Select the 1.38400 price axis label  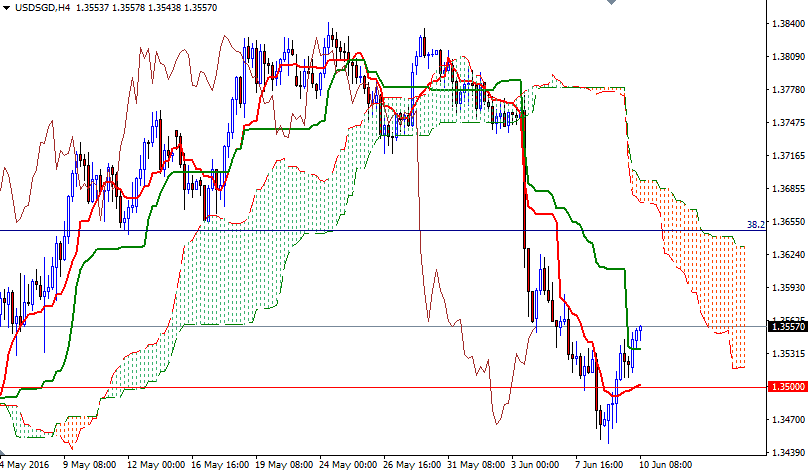pos(785,23)
